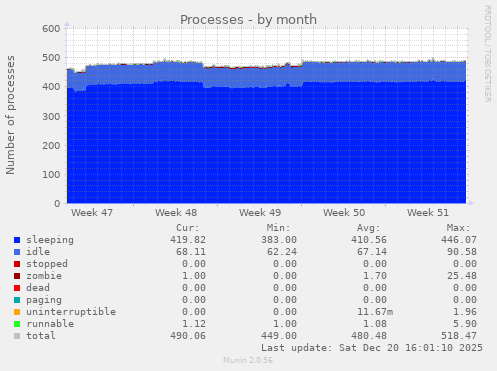Click runnable average value 1.08

pos(375,324)
